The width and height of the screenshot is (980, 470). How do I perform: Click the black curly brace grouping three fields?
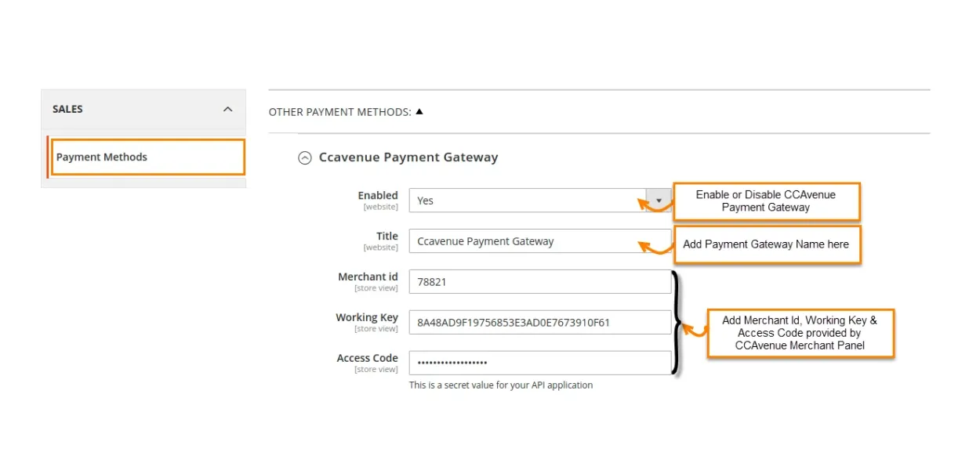[x=677, y=322]
